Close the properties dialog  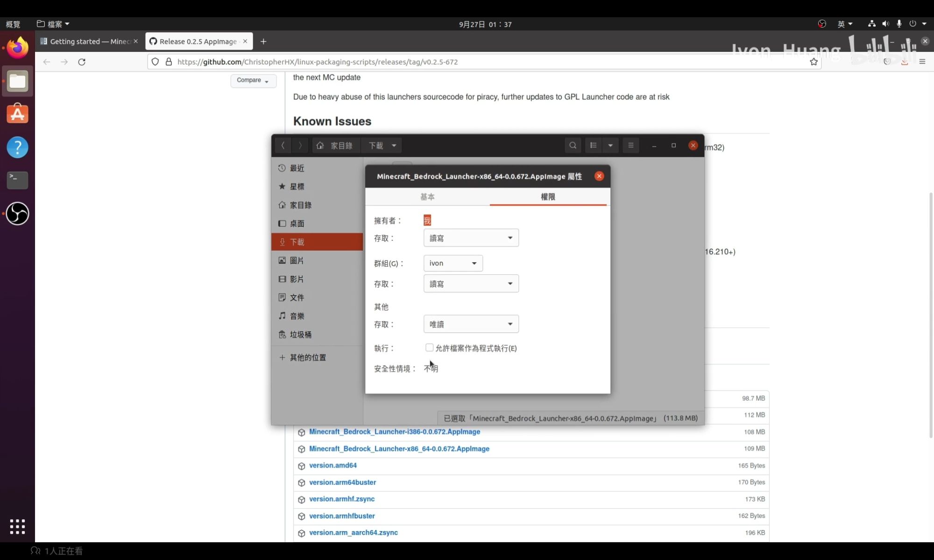click(599, 176)
